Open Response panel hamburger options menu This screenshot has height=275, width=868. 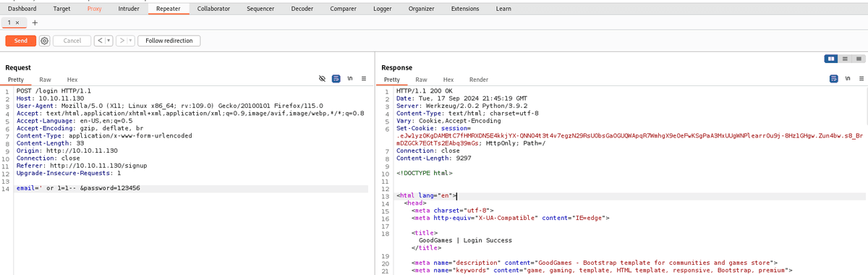click(x=861, y=79)
